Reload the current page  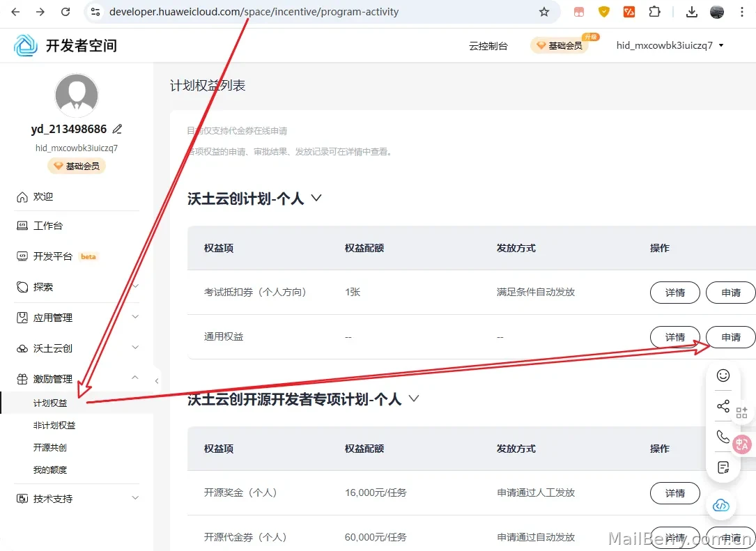point(65,12)
